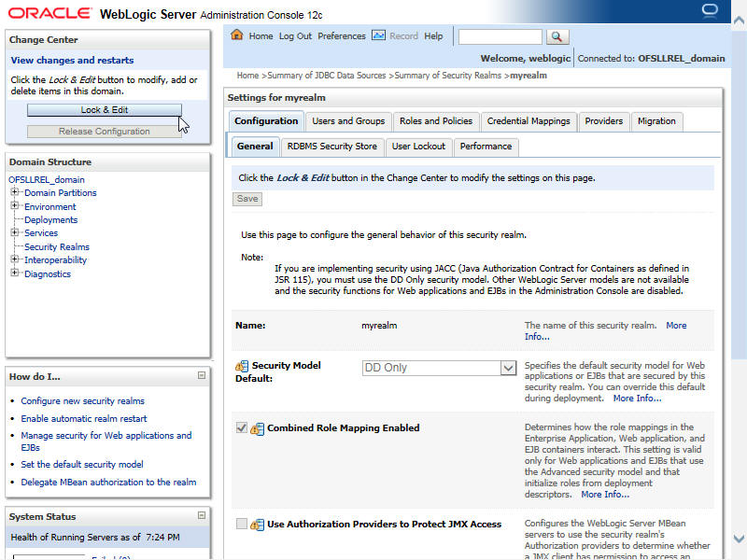The image size is (747, 560).
Task: Click the oval icon in top-right banner
Action: point(710,11)
